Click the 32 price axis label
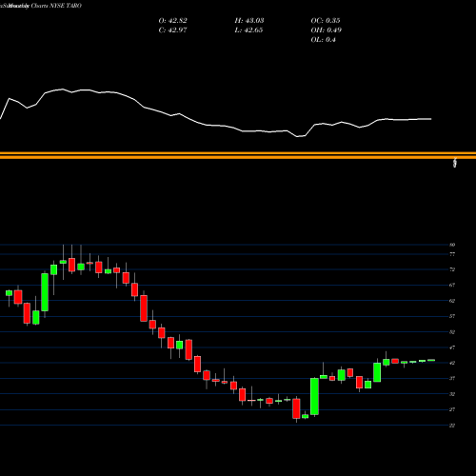476x476 pixels. (452, 394)
